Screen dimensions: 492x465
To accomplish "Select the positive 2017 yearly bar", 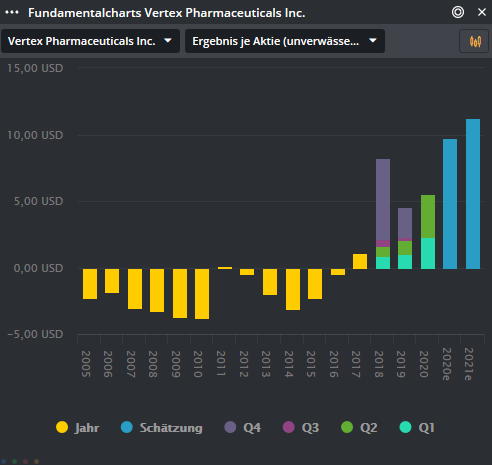I will pos(360,261).
